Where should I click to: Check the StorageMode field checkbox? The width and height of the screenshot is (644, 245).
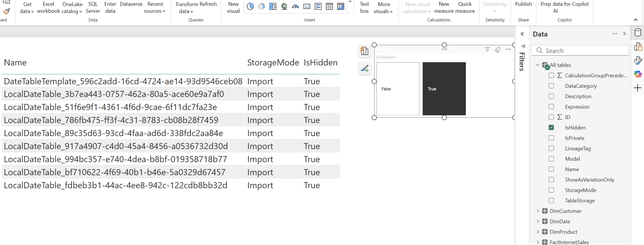551,190
